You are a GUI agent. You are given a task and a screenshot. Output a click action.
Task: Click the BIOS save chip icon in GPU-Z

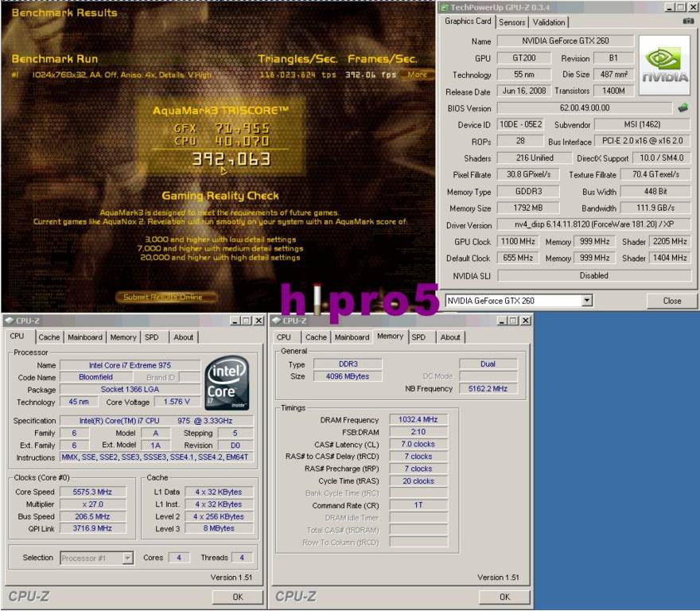683,107
